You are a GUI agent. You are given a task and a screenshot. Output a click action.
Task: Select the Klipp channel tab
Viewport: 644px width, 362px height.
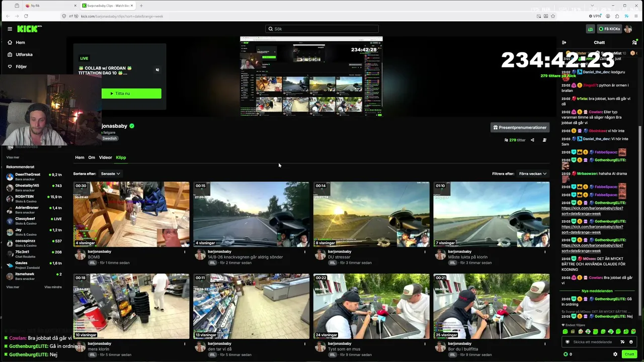121,157
